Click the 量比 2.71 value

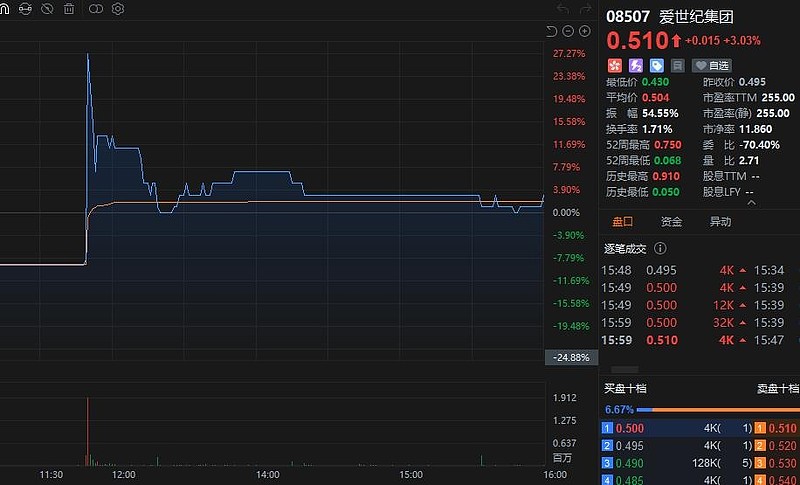tap(749, 161)
